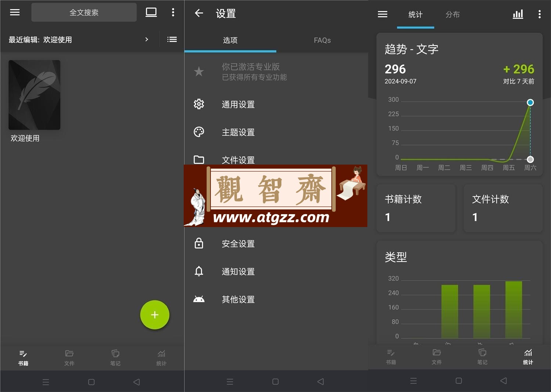Select the 分布 tab

[453, 15]
